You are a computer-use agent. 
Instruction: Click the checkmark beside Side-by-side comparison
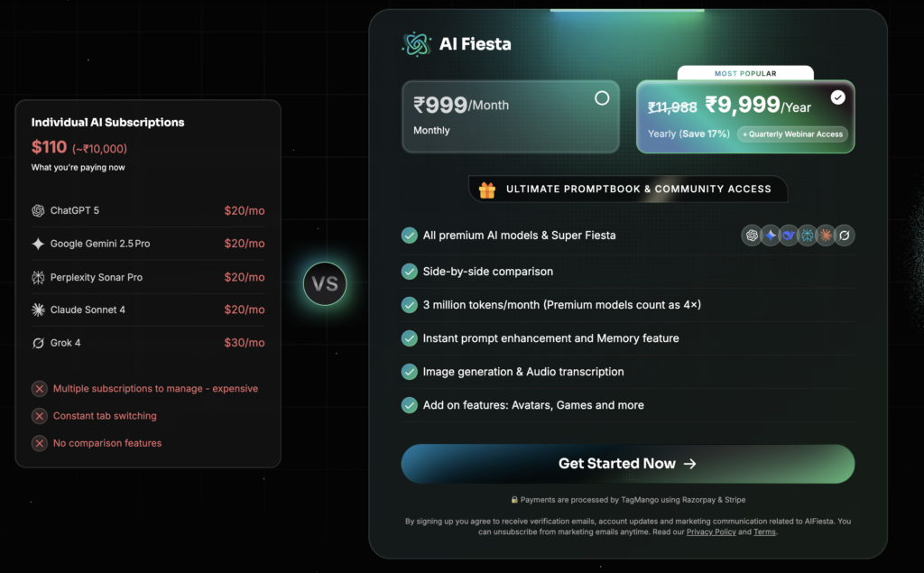pos(410,272)
